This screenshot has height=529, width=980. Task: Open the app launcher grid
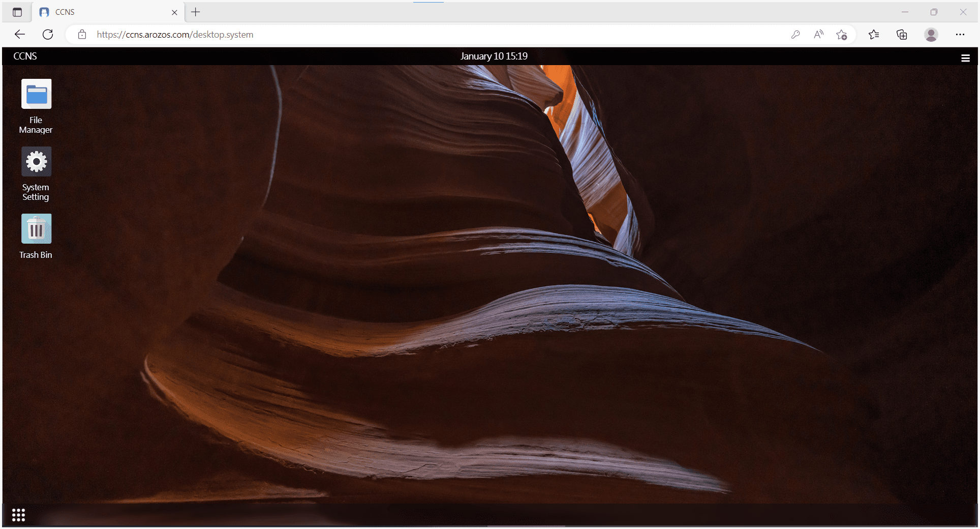point(18,515)
